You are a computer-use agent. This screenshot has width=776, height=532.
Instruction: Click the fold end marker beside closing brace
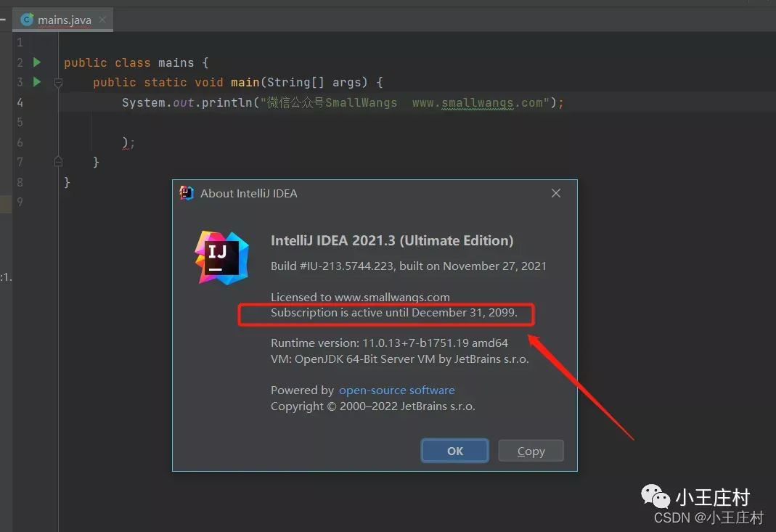point(58,161)
